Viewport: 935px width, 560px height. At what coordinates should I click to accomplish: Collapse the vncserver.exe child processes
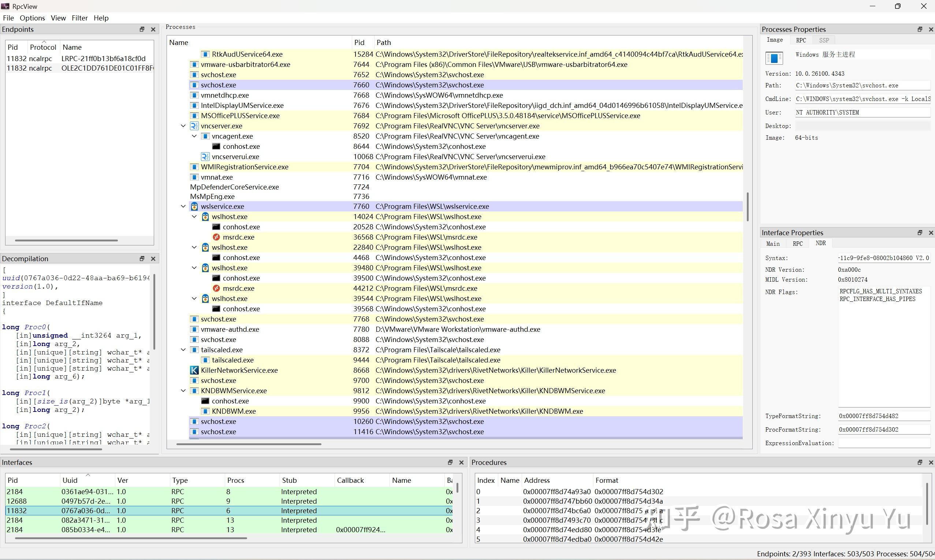183,126
